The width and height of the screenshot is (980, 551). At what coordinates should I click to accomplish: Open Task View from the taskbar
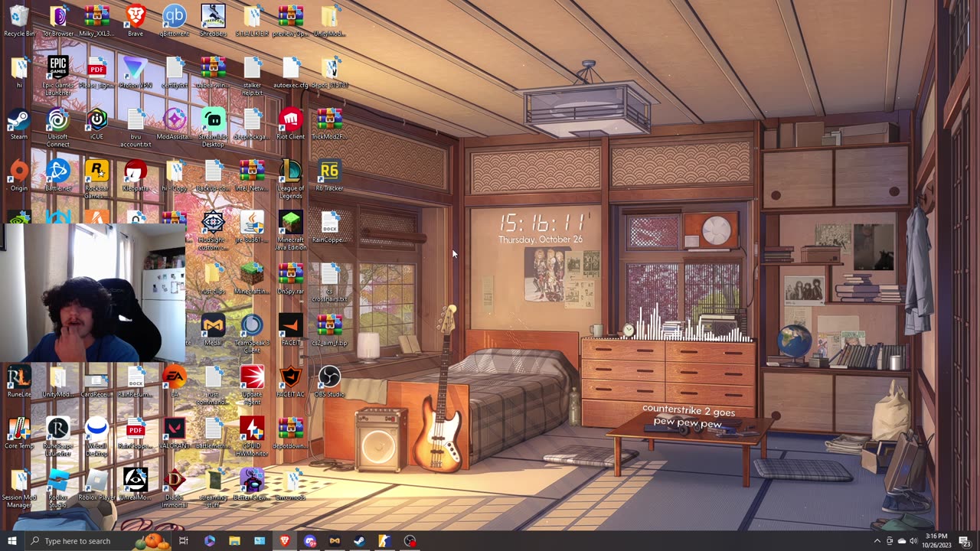coord(184,541)
